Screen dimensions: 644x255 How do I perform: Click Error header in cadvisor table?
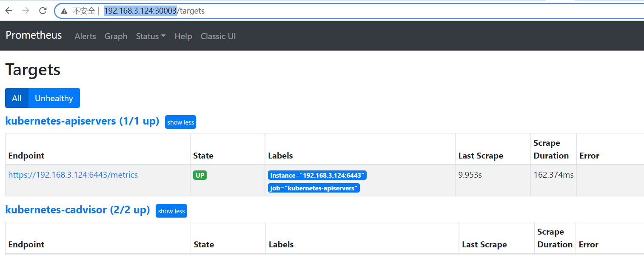pyautogui.click(x=589, y=244)
